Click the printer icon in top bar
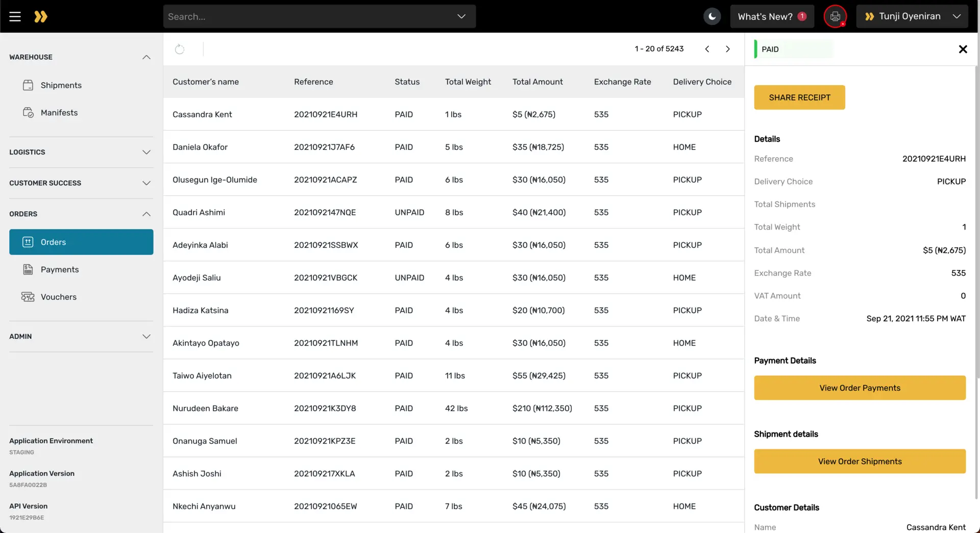The width and height of the screenshot is (980, 533). pos(835,16)
